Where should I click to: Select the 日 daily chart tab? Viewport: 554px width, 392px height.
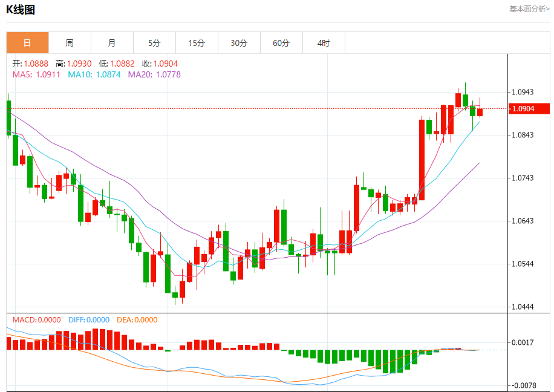coord(27,43)
